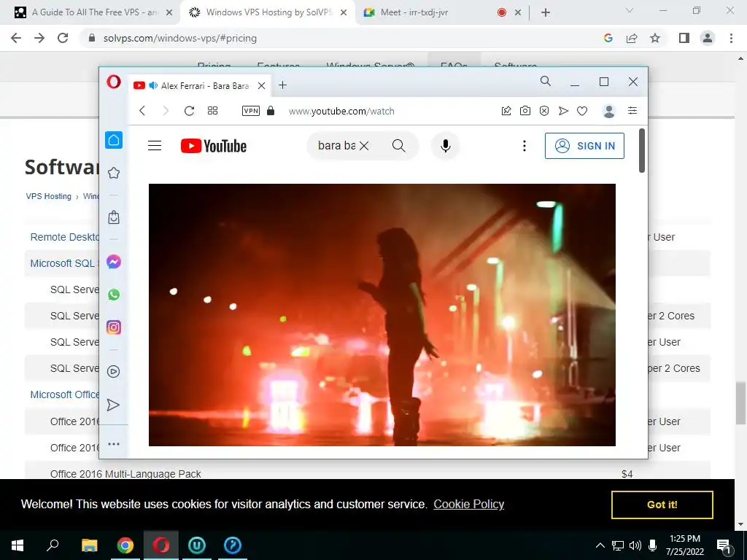Open YouTube hamburger guide menu
This screenshot has width=747, height=560.
[x=155, y=146]
